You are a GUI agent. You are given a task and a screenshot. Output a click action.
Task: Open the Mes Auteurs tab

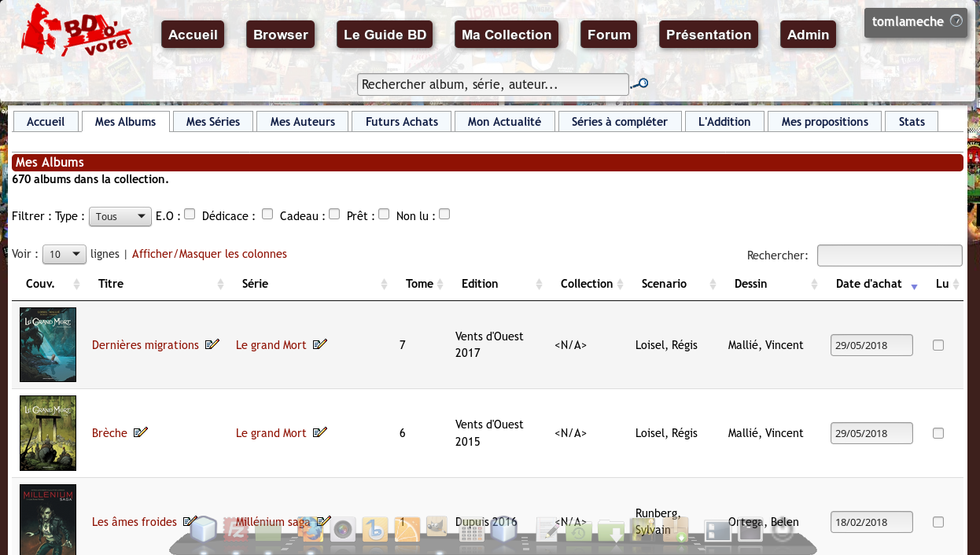[x=303, y=122]
